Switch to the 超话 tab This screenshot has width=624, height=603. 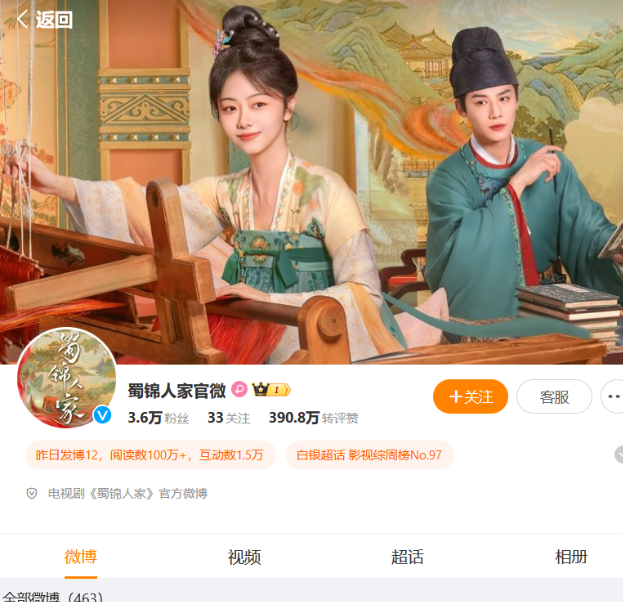tap(407, 557)
